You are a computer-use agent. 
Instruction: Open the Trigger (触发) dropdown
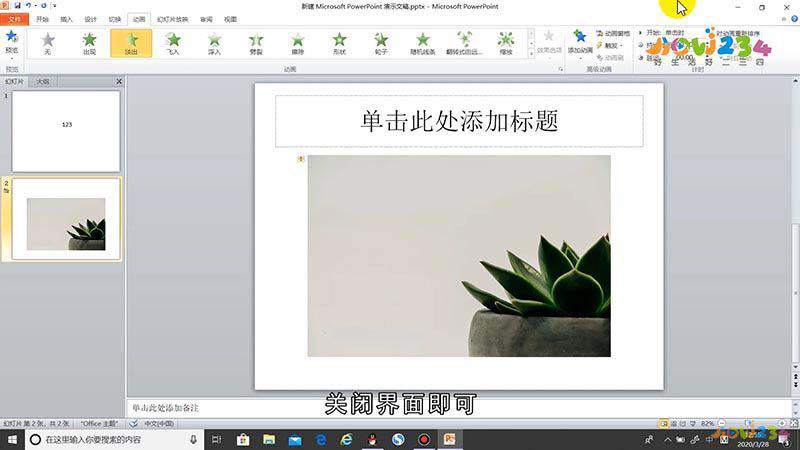(x=610, y=45)
